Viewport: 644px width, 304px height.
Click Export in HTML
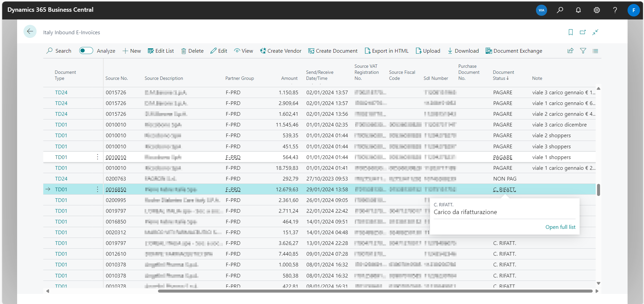386,51
